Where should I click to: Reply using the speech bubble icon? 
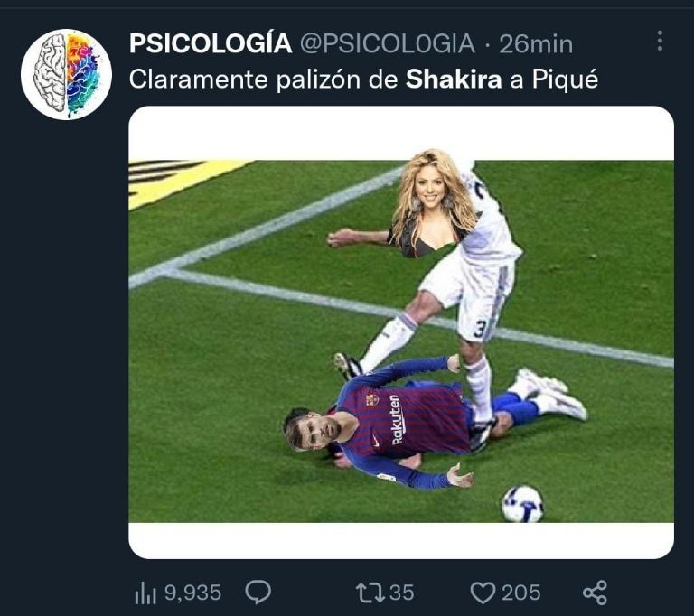(259, 593)
